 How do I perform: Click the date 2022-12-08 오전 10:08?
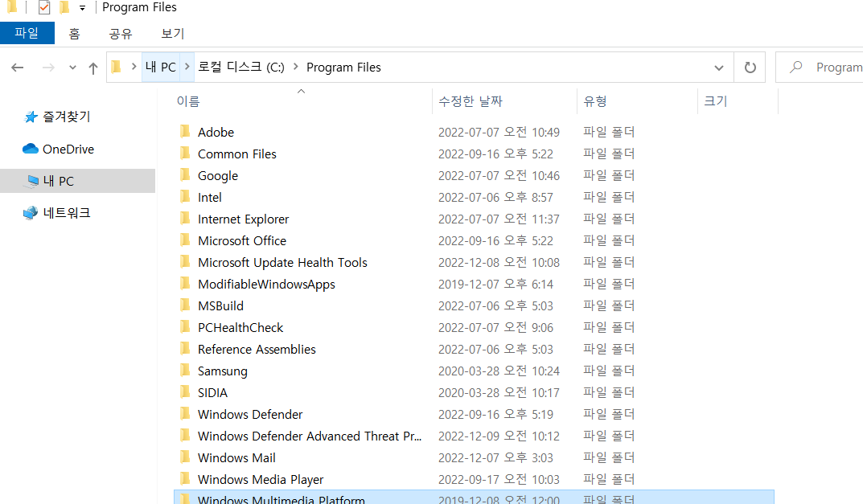click(499, 263)
